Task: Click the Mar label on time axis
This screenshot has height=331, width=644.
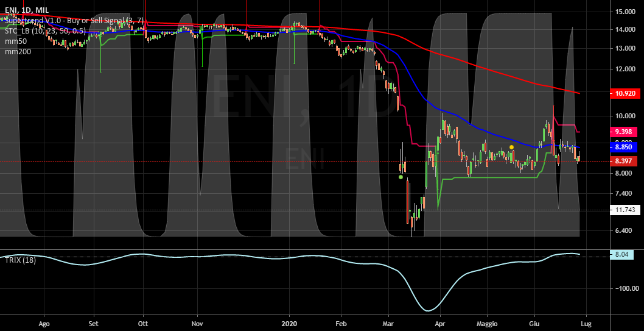Action: coord(388,324)
